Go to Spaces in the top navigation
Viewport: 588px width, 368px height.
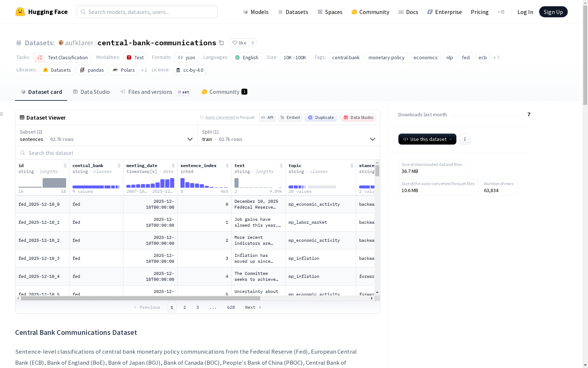330,12
